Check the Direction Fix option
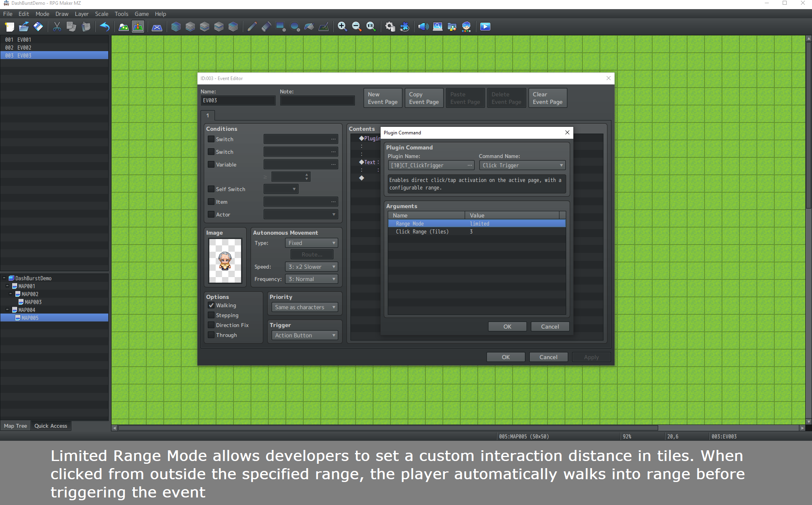This screenshot has height=505, width=812. tap(211, 325)
